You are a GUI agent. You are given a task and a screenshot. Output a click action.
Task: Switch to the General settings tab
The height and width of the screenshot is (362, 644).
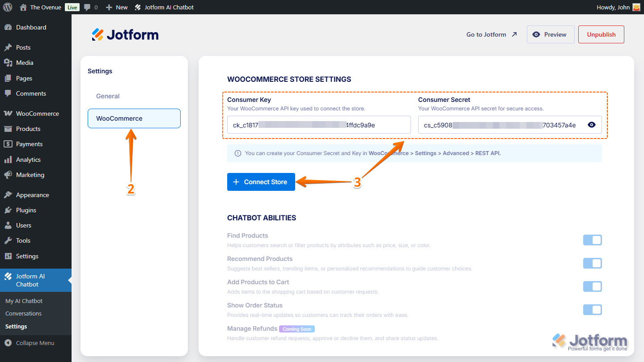coord(107,96)
